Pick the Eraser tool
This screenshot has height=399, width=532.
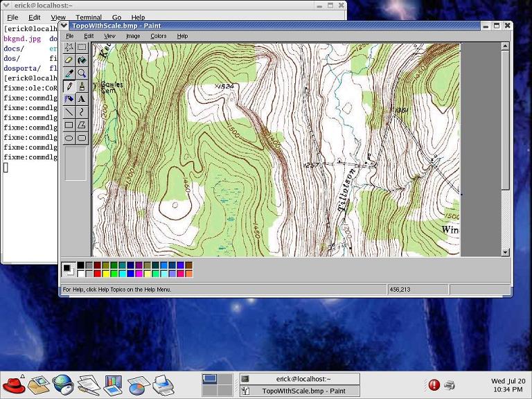pyautogui.click(x=69, y=61)
